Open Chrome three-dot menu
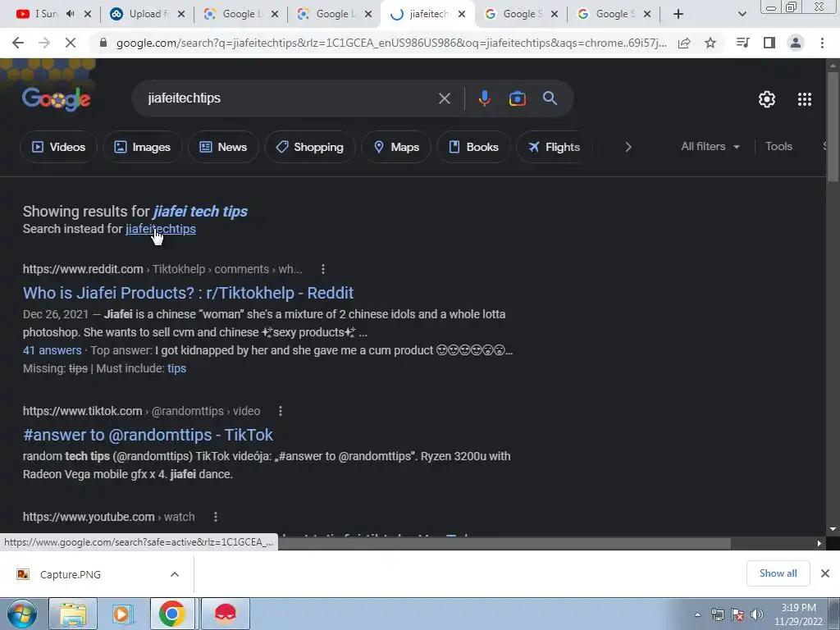This screenshot has width=840, height=630. [822, 43]
